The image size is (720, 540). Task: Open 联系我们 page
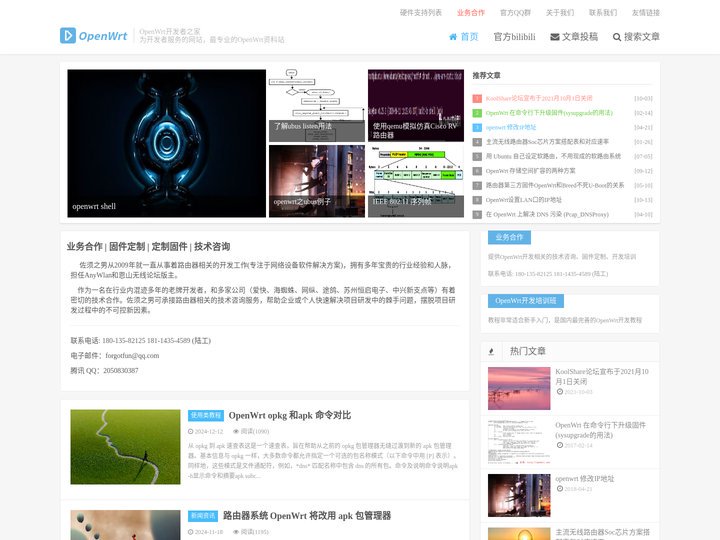(603, 12)
